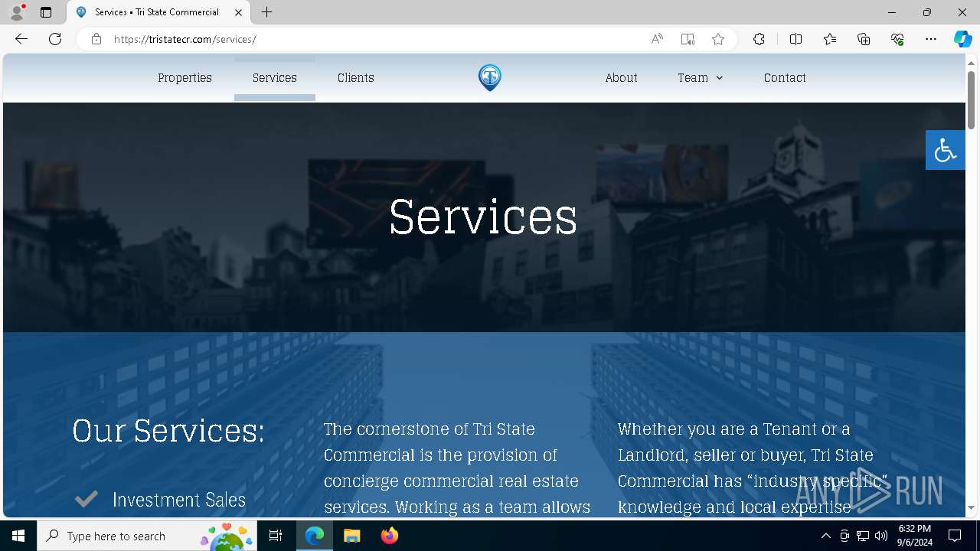Add this page to favorites
The image size is (980, 551).
pyautogui.click(x=718, y=39)
